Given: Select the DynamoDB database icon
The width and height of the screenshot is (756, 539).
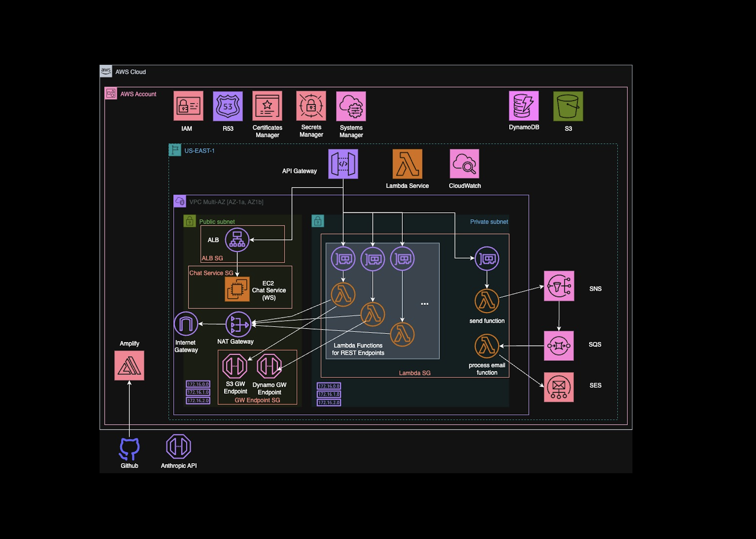Looking at the screenshot, I should point(524,106).
